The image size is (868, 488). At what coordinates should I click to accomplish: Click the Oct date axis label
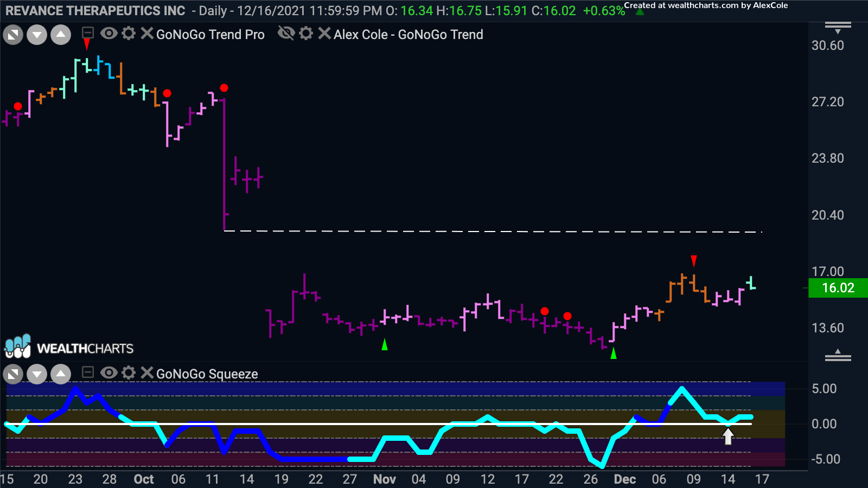pyautogui.click(x=144, y=479)
